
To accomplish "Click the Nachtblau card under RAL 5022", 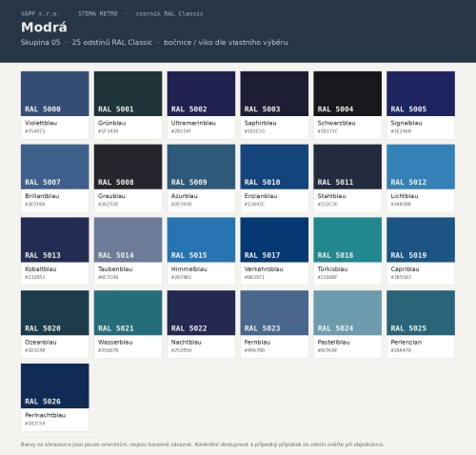I will (x=201, y=325).
